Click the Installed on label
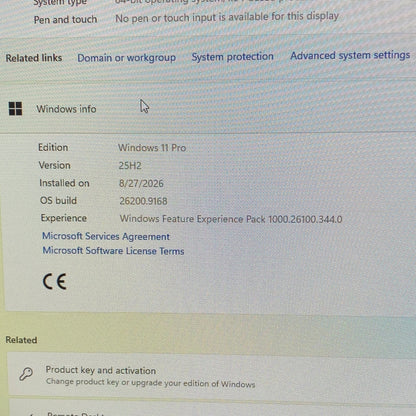Image resolution: width=416 pixels, height=416 pixels. click(64, 183)
